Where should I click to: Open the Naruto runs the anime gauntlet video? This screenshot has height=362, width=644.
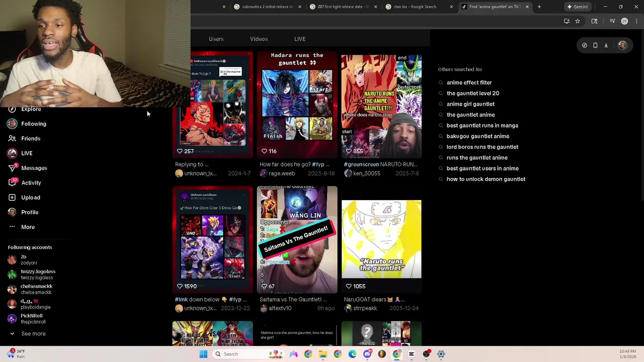pos(381,106)
